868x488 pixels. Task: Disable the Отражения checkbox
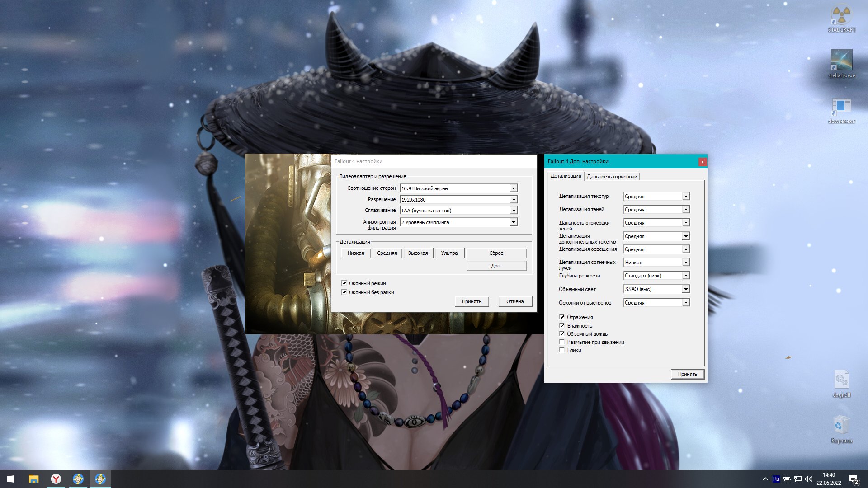[x=562, y=317]
